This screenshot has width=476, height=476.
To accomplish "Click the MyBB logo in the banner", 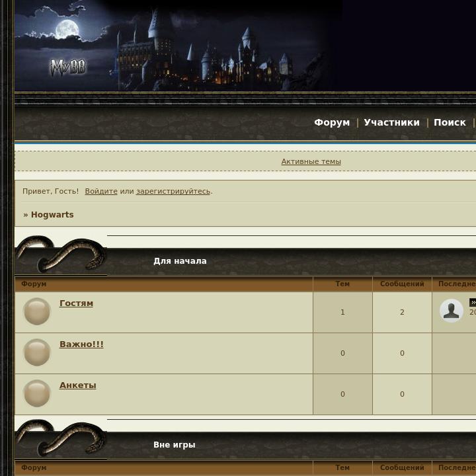I will [68, 67].
